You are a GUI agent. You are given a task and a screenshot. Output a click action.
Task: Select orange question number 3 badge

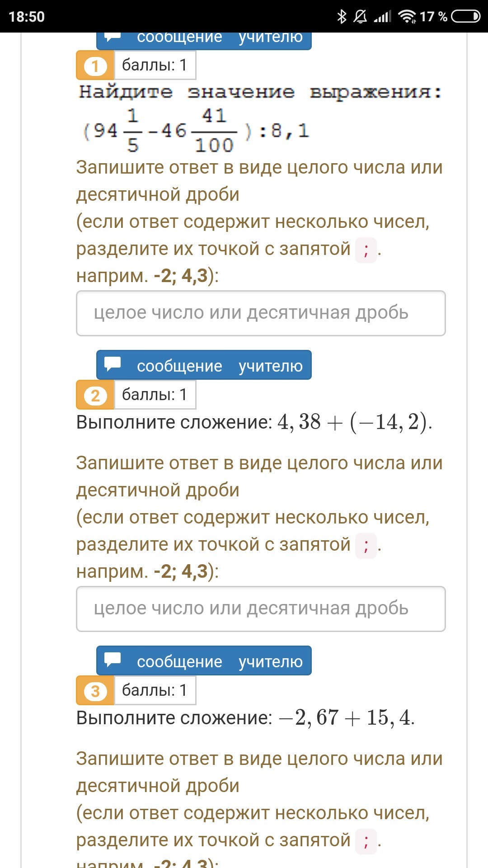(95, 691)
